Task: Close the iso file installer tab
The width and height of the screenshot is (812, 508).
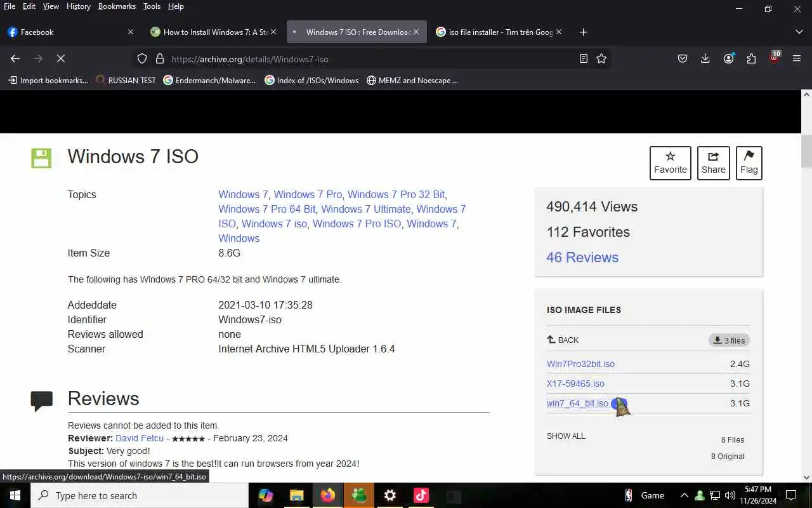Action: point(559,32)
